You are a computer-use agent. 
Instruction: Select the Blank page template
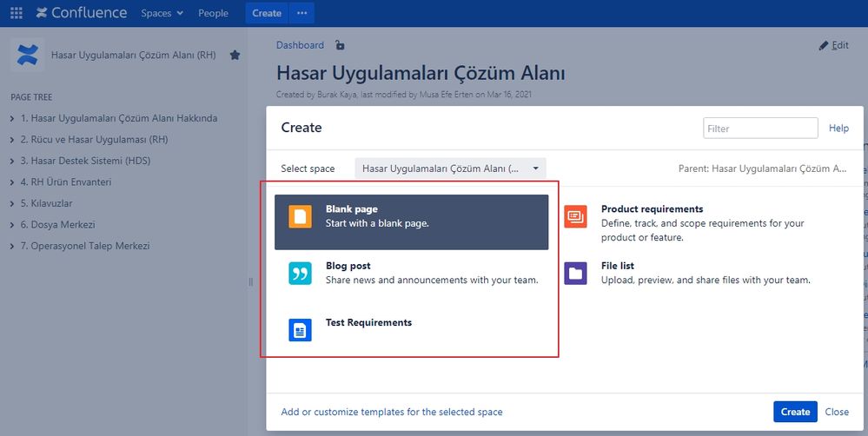[411, 221]
